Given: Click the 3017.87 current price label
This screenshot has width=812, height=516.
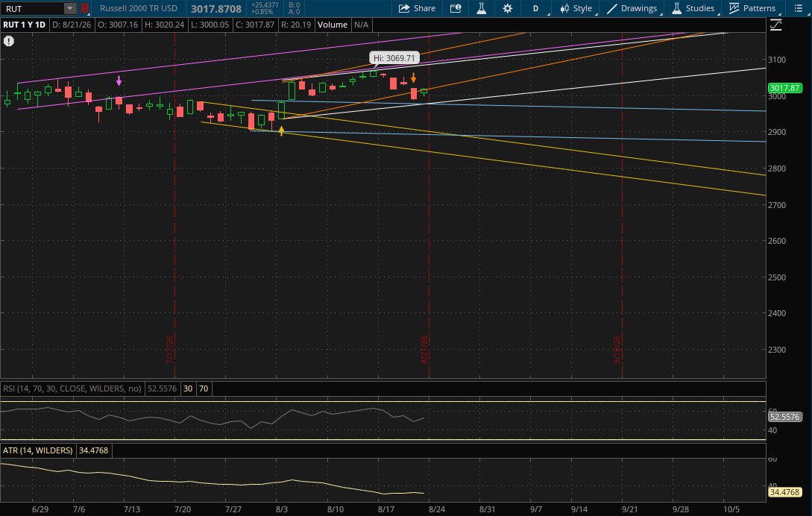Looking at the screenshot, I should click(784, 88).
